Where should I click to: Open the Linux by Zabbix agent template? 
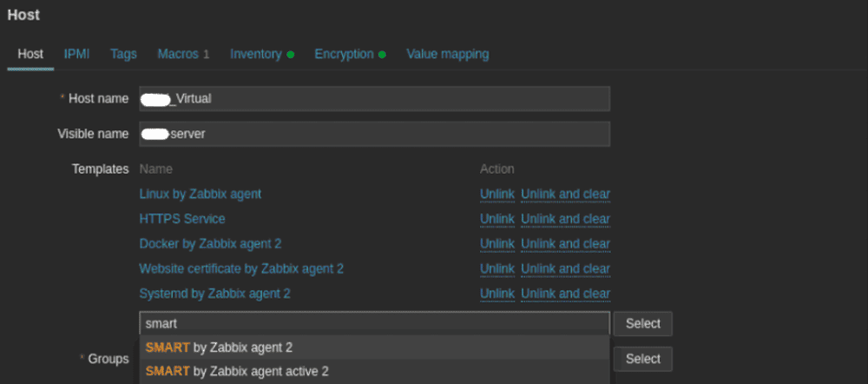click(200, 194)
